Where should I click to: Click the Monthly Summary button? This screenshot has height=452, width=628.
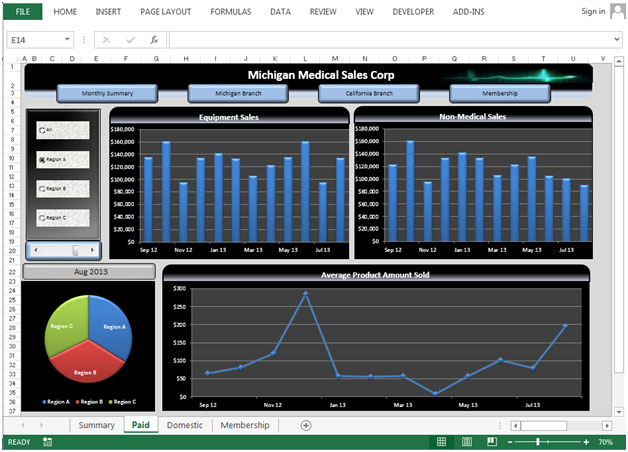point(107,93)
